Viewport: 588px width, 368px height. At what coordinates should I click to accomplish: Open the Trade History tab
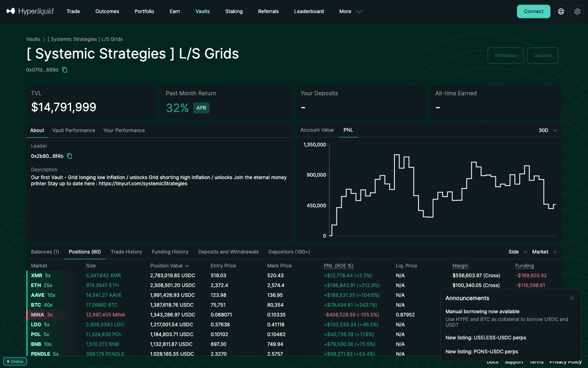(127, 252)
